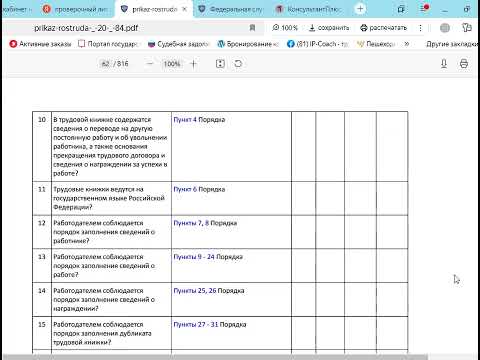Click the PDF page number field
Screen dimensions: 480x360
(105, 64)
